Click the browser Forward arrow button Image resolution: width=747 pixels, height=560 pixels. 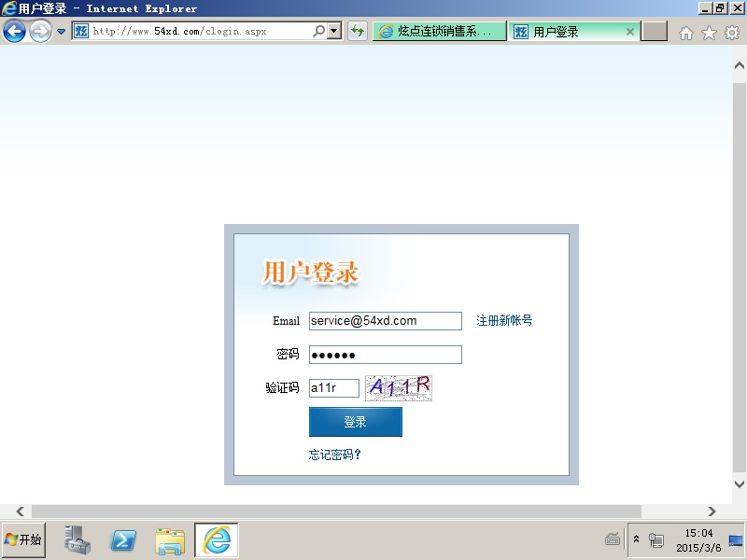pyautogui.click(x=40, y=32)
